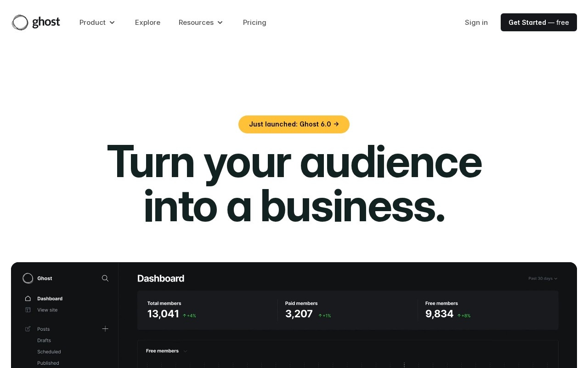Click the +1% paid members growth indicator
The height and width of the screenshot is (368, 588).
[324, 316]
